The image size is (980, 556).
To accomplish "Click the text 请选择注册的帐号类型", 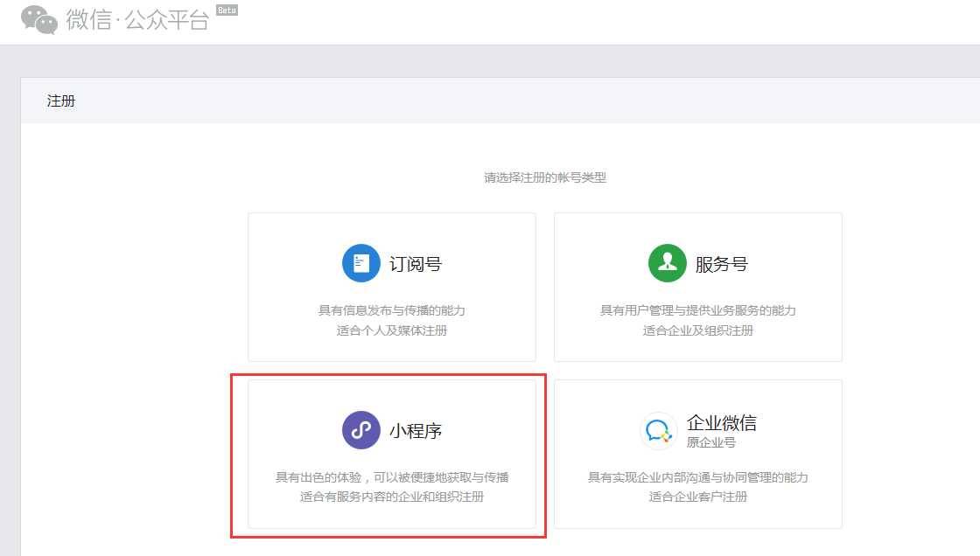I will click(545, 177).
